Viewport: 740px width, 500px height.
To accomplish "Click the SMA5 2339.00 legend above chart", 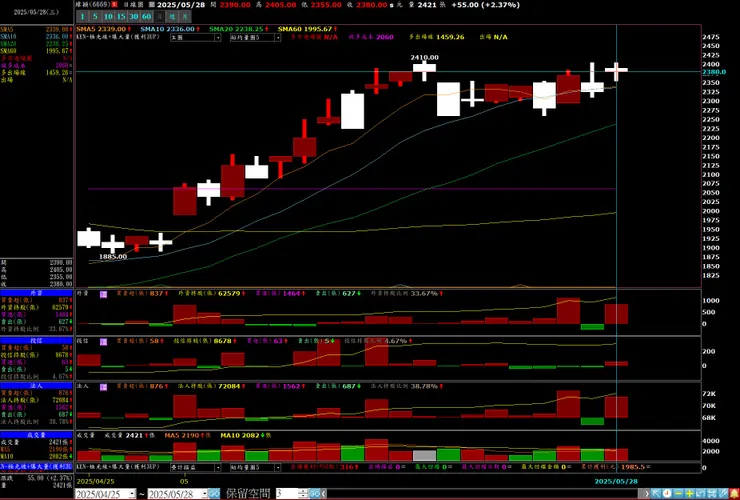I will 104,29.
